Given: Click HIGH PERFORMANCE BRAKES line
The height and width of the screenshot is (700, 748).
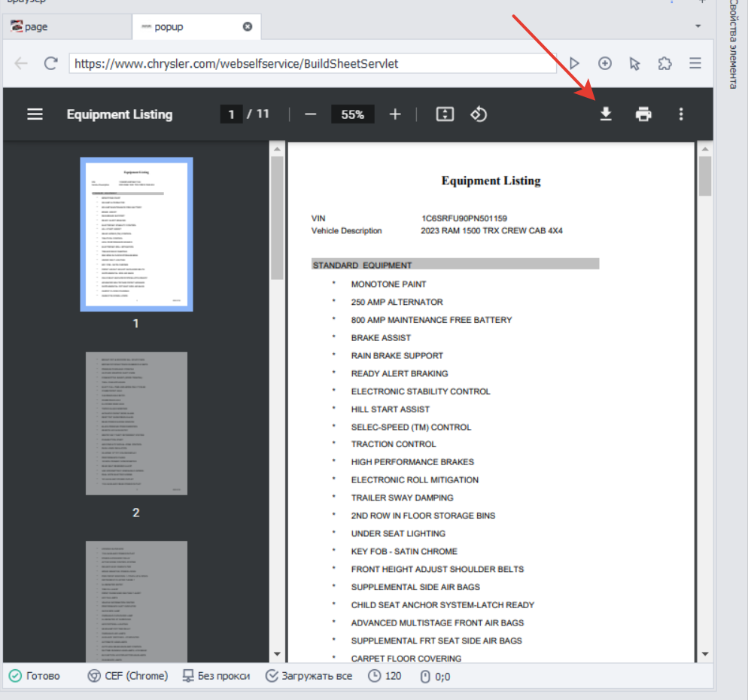Looking at the screenshot, I should [x=412, y=462].
